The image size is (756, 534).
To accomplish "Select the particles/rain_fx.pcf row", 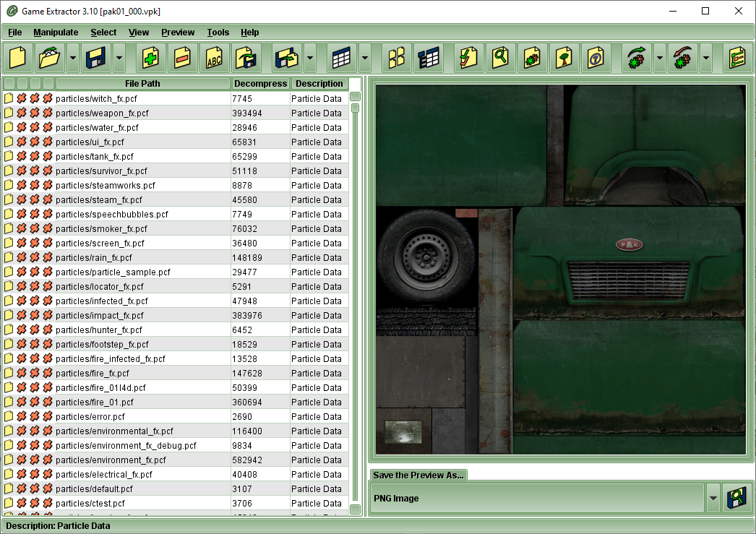I will pyautogui.click(x=94, y=258).
